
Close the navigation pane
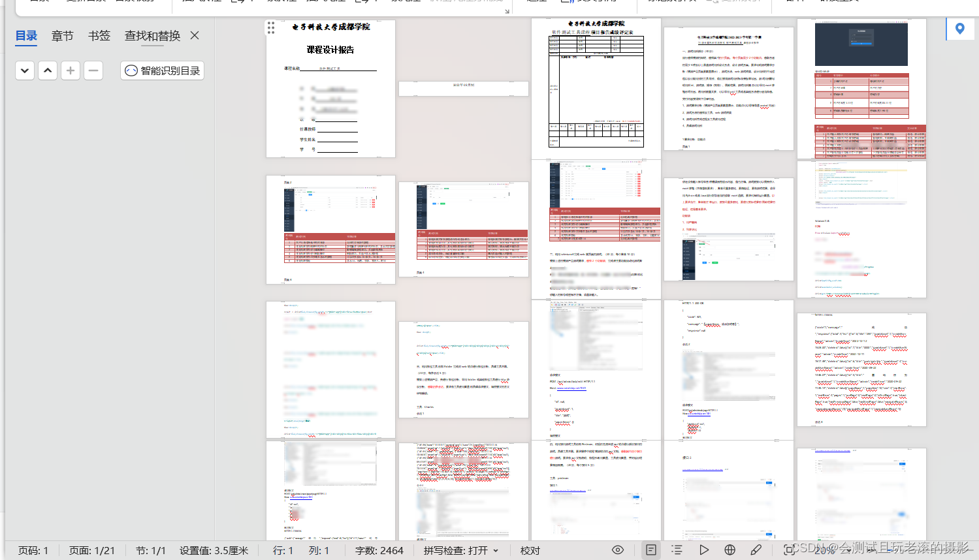pyautogui.click(x=195, y=35)
